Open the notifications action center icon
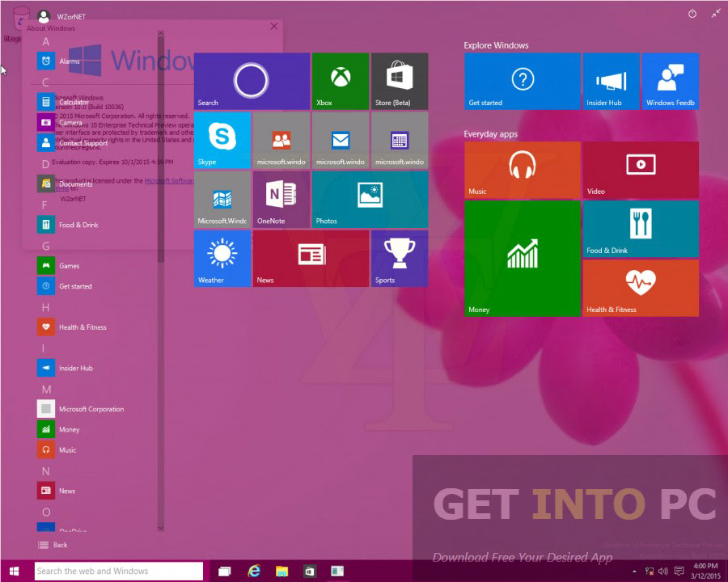Image resolution: width=728 pixels, height=582 pixels. [679, 571]
